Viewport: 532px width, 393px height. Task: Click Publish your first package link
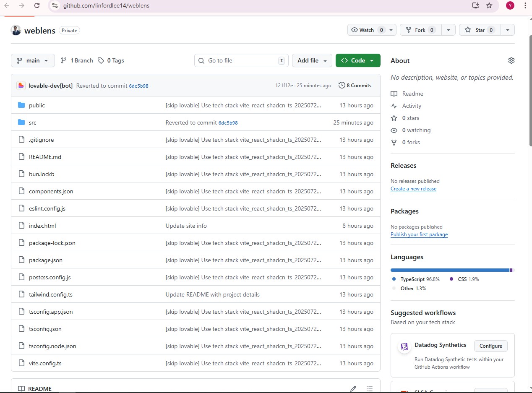[x=419, y=234]
